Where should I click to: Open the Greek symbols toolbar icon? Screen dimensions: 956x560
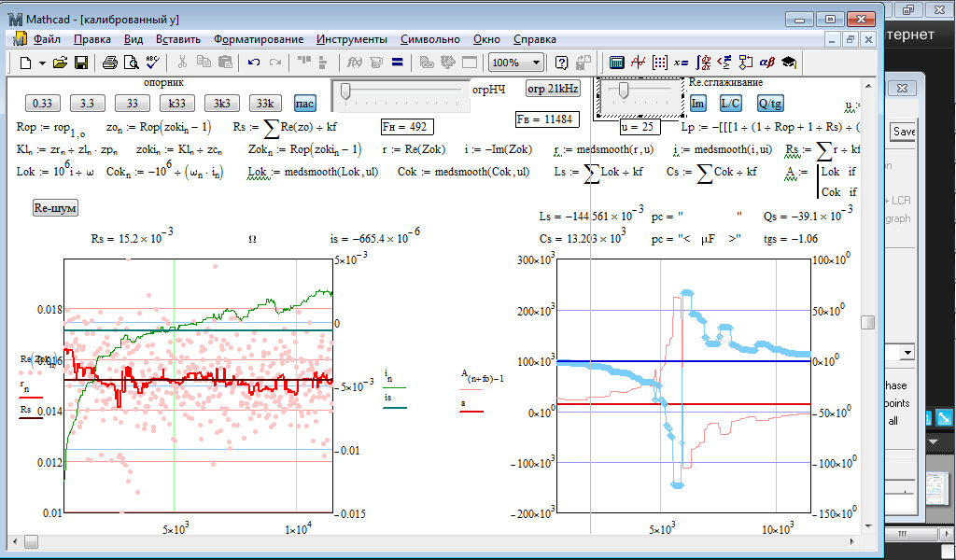pos(766,63)
